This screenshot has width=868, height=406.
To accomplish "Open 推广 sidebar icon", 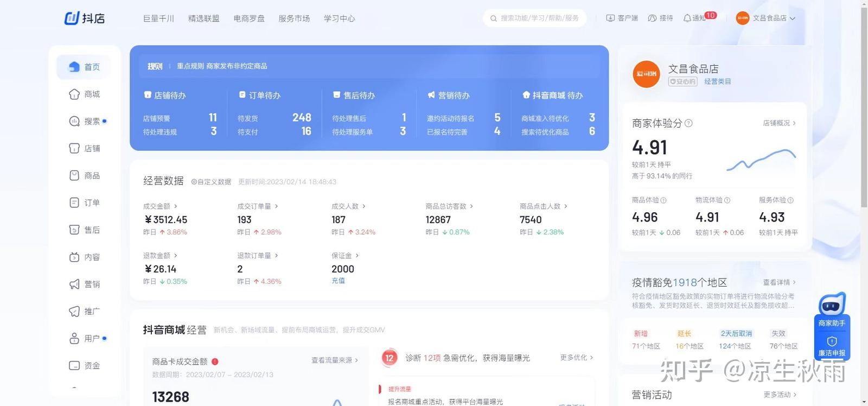I will 74,311.
